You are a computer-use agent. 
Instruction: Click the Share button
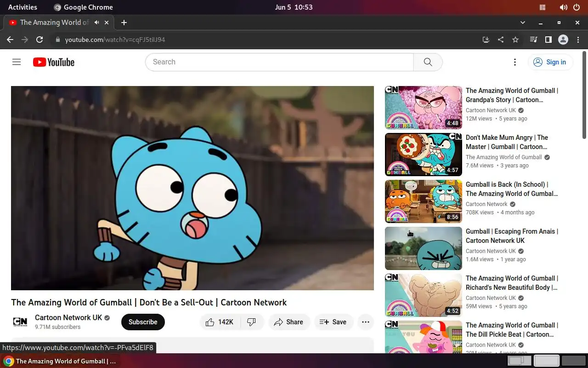point(289,322)
